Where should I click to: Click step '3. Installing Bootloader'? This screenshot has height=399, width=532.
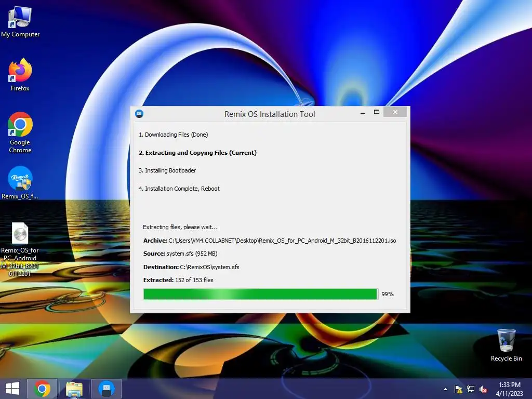click(x=167, y=170)
